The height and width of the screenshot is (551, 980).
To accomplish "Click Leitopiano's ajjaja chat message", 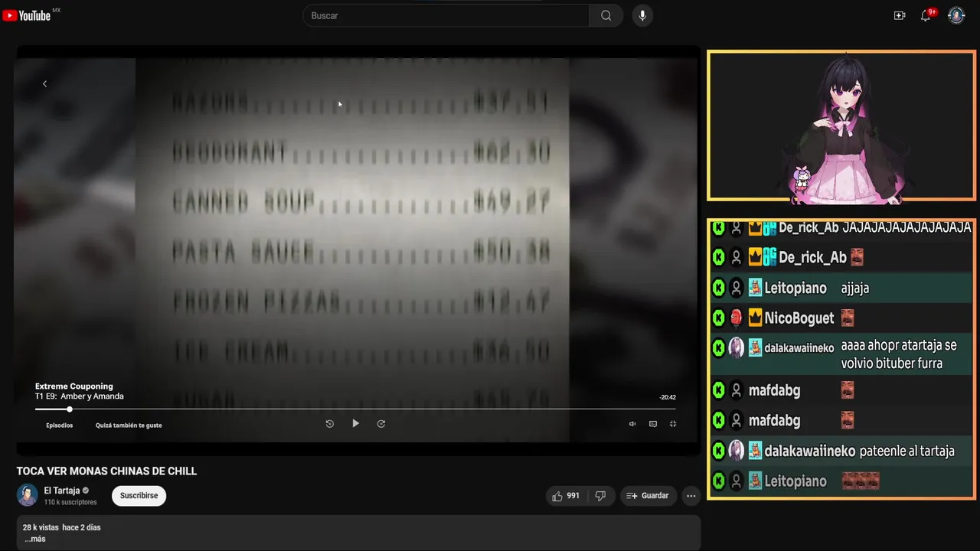I will (x=854, y=289).
